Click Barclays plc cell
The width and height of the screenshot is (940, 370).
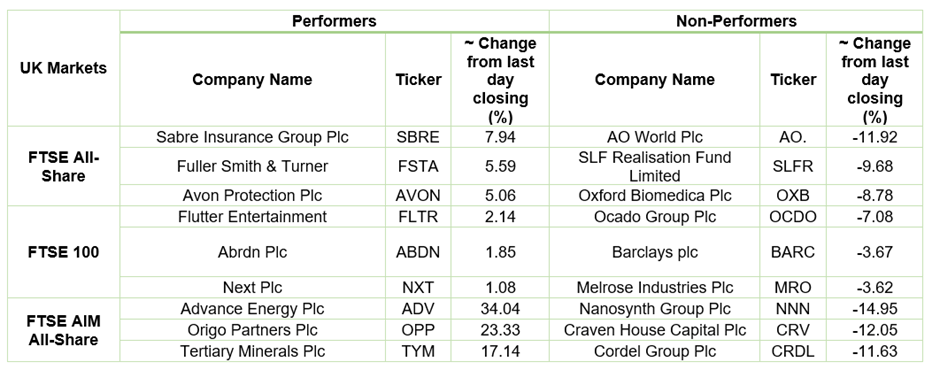coord(655,252)
